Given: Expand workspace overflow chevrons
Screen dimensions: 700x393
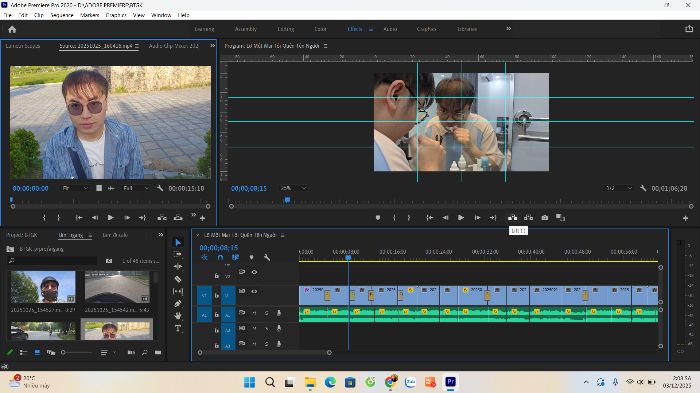Looking at the screenshot, I should [x=508, y=29].
